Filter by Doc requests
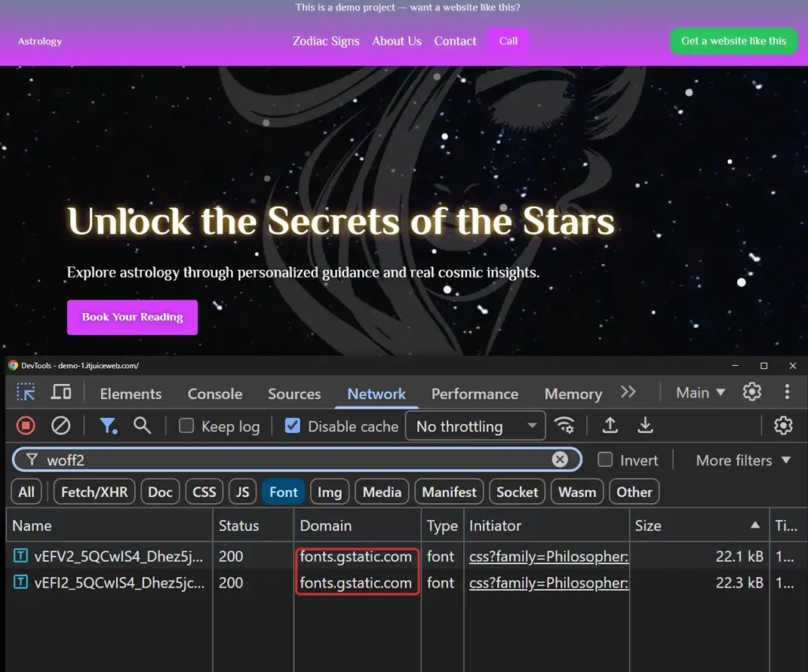The height and width of the screenshot is (672, 808). click(160, 491)
